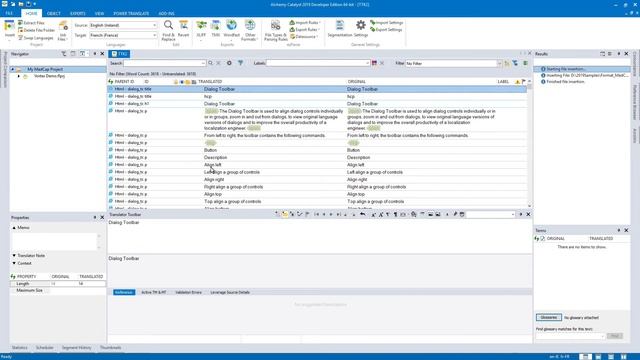Click Swap Languages in the ribbon

tap(36, 38)
